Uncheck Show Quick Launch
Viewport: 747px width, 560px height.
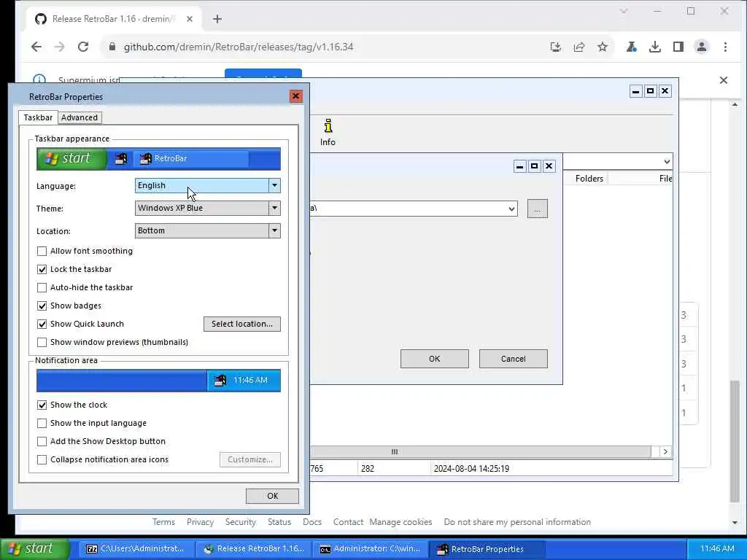[x=42, y=324]
